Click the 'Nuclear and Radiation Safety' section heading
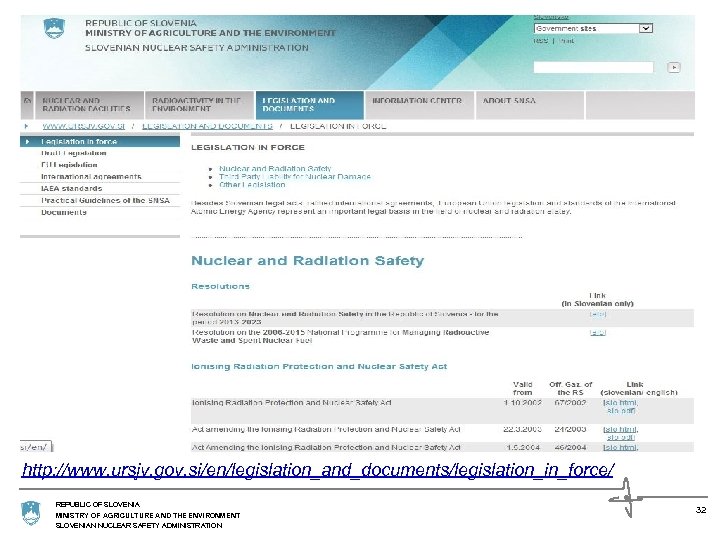Screen dimensions: 720x540 pos(307,261)
